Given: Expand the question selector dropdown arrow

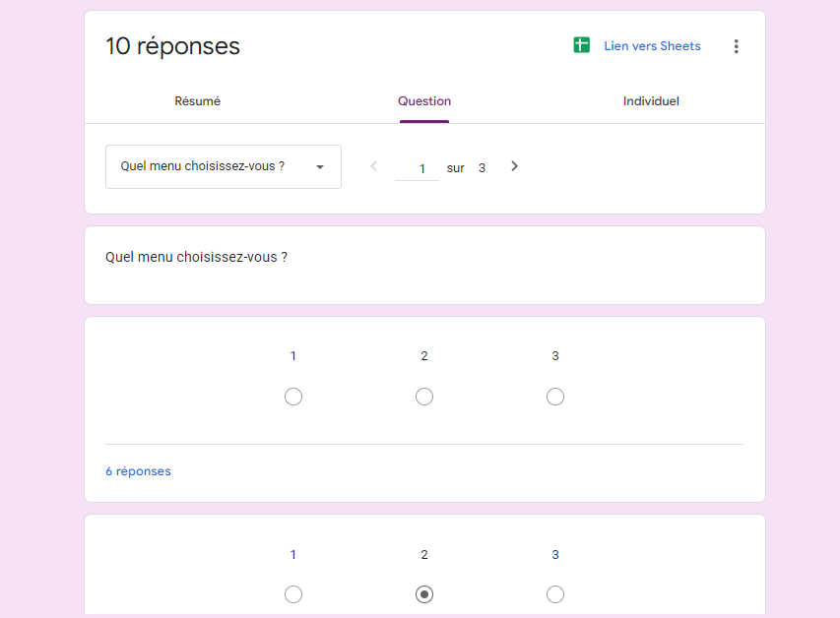Looking at the screenshot, I should click(x=320, y=167).
